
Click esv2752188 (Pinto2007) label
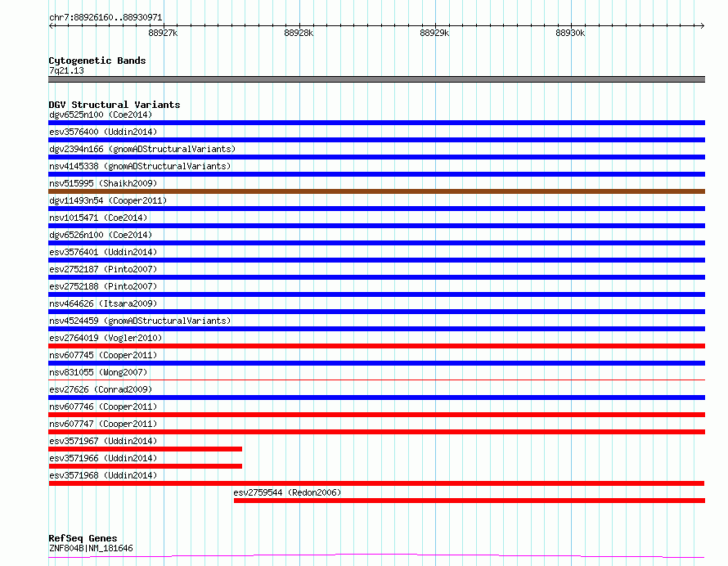click(103, 286)
